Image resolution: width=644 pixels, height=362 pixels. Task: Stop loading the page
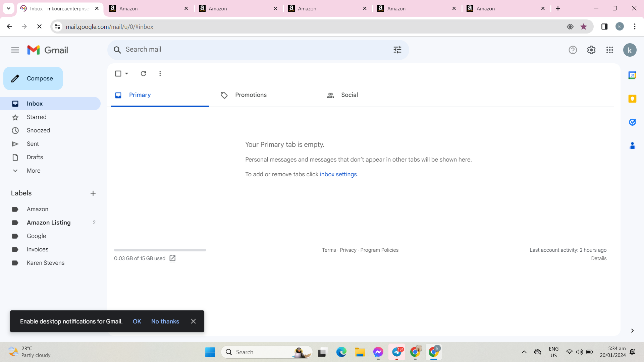pyautogui.click(x=39, y=26)
